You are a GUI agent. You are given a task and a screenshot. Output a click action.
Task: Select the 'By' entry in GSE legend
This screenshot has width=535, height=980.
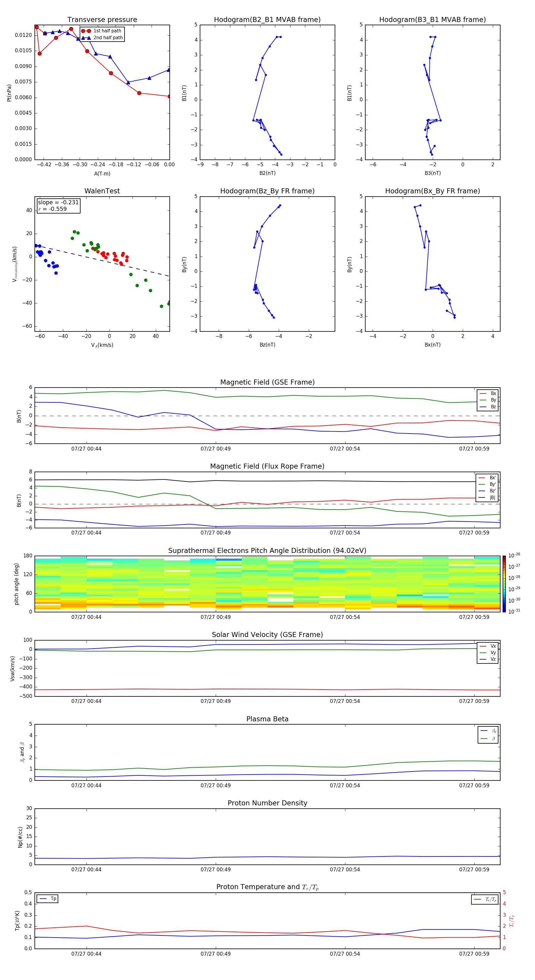[488, 400]
